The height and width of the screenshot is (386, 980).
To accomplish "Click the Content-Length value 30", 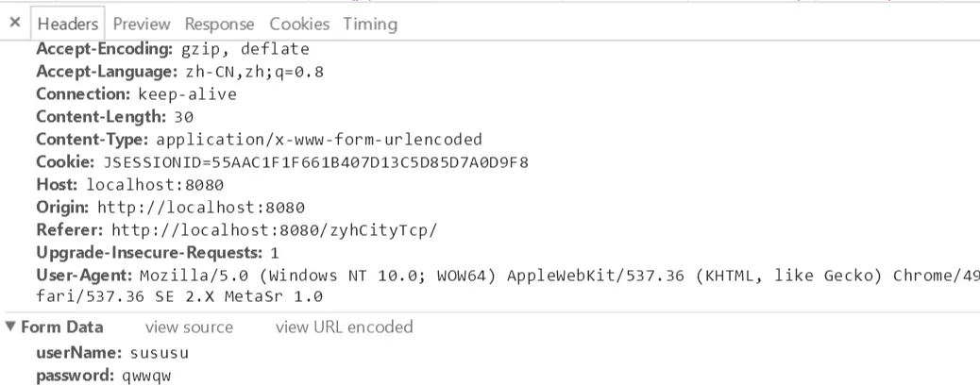I will point(183,117).
